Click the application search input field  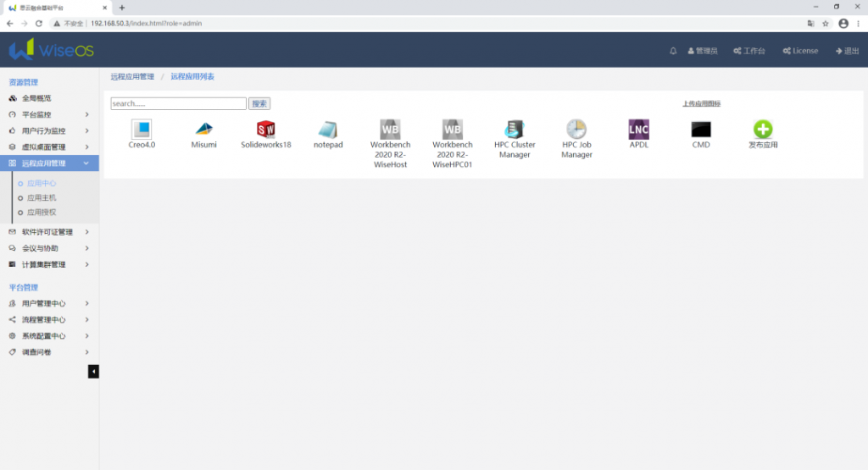[x=178, y=103]
